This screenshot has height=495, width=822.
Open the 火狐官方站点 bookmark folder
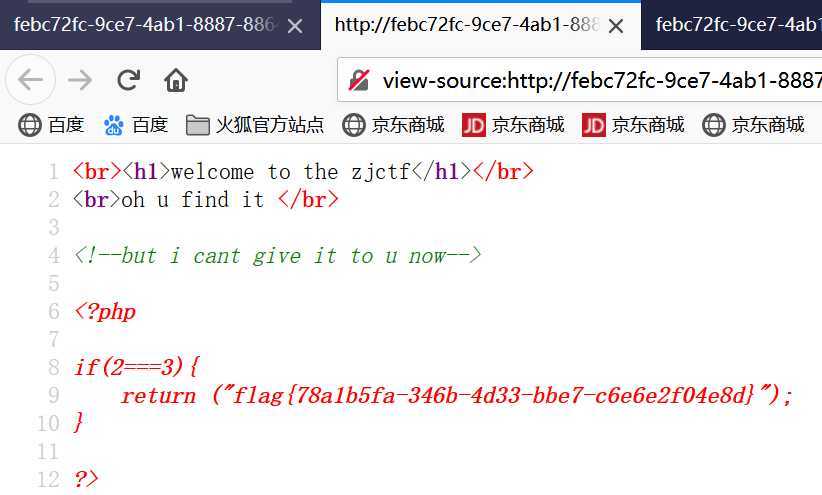pos(255,125)
